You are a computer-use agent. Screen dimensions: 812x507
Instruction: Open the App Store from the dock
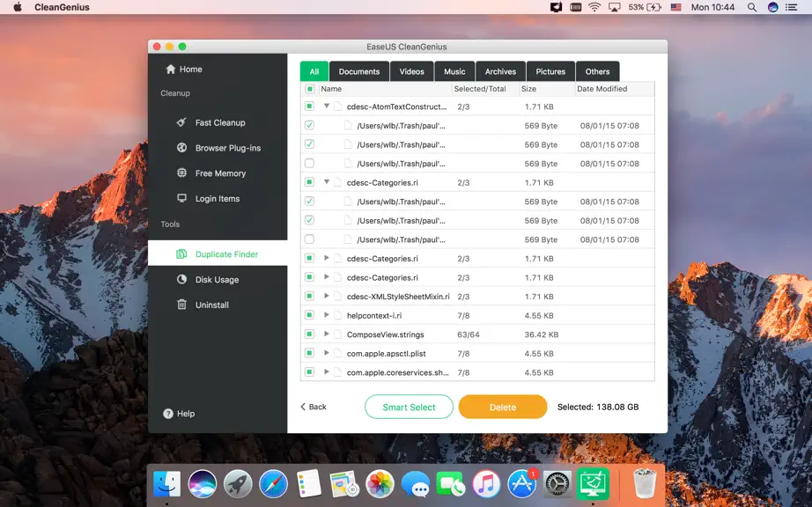[521, 484]
